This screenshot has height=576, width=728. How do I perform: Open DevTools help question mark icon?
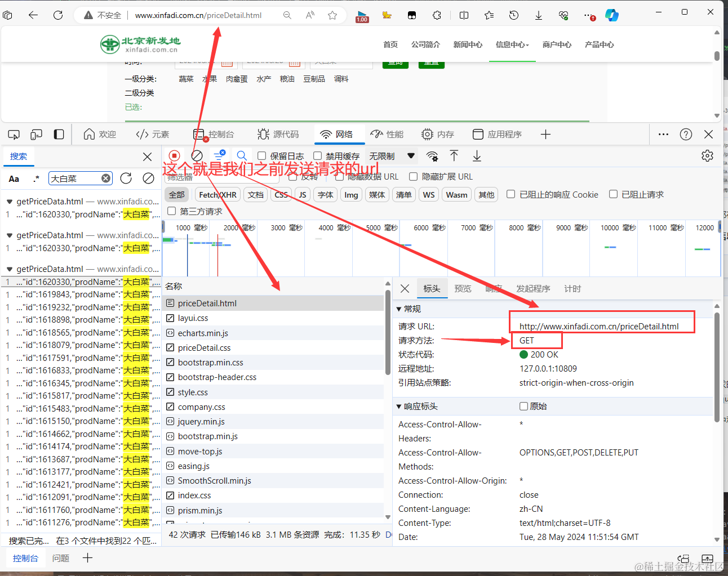click(686, 134)
